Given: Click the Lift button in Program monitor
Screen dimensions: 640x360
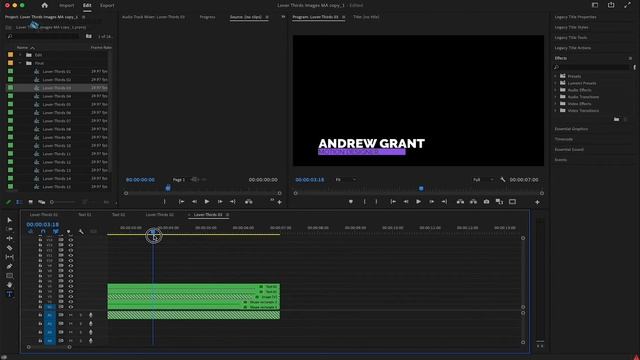Looking at the screenshot, I should point(460,202).
